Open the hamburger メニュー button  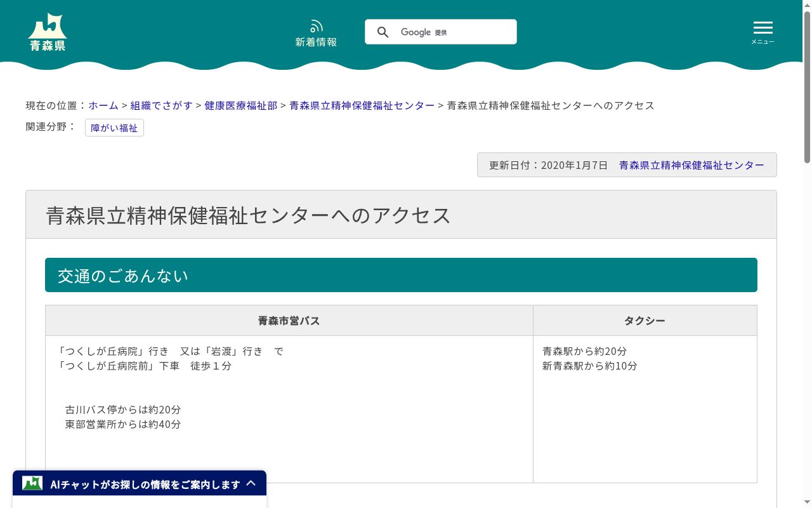tap(763, 32)
